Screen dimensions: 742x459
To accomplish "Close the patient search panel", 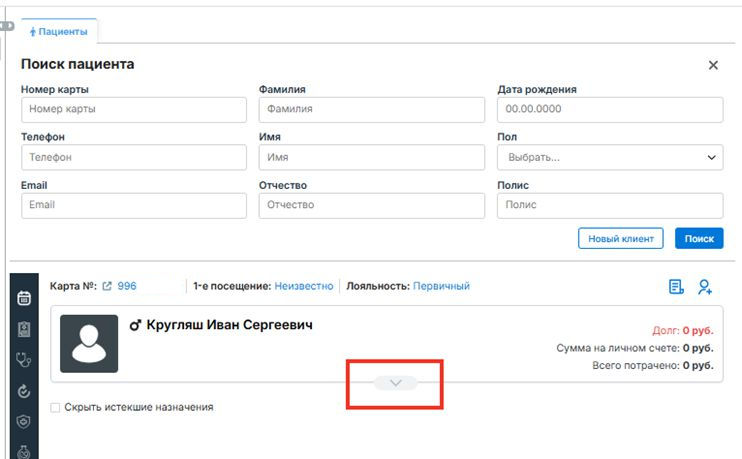I will tap(713, 65).
